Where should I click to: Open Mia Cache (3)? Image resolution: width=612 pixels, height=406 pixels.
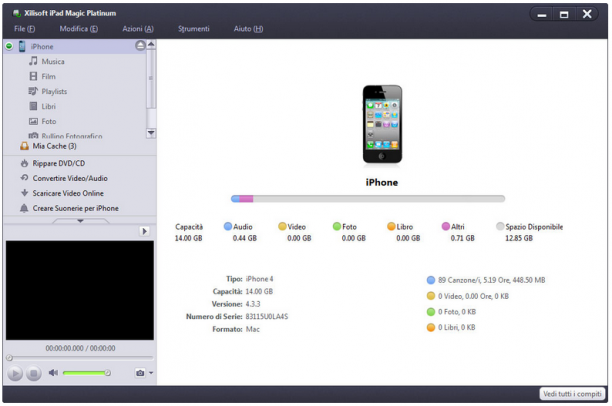coord(55,146)
